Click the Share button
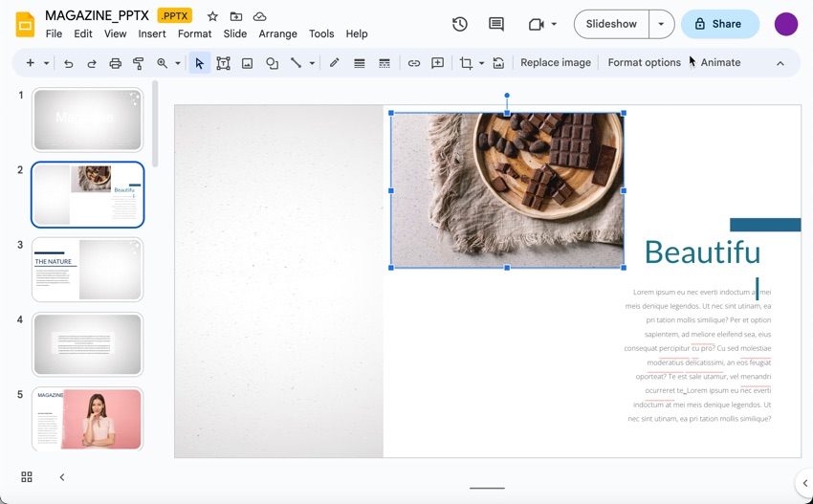Viewport: 813px width, 504px height. (720, 24)
